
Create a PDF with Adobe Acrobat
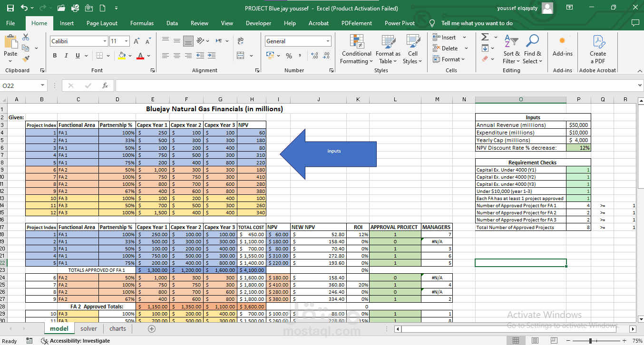(x=598, y=49)
